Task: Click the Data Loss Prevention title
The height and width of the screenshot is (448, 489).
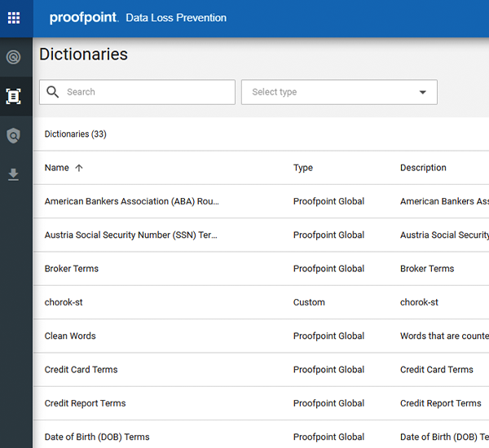Action: (176, 18)
